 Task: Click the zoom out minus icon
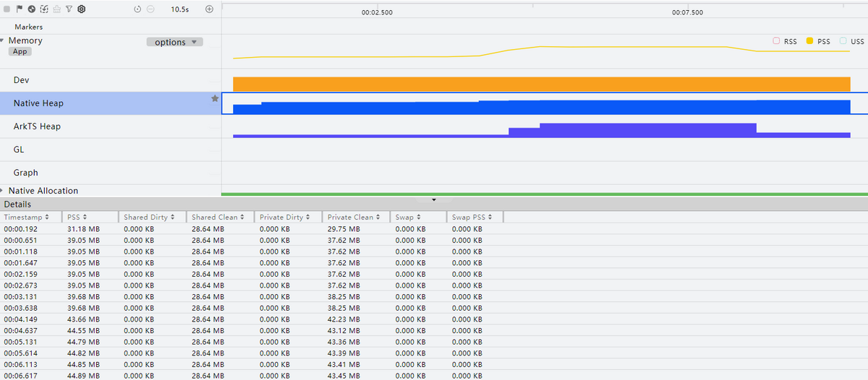coord(150,9)
